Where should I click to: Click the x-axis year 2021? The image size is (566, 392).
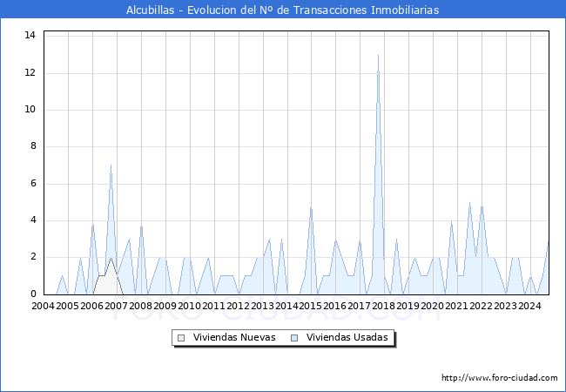[456, 306]
